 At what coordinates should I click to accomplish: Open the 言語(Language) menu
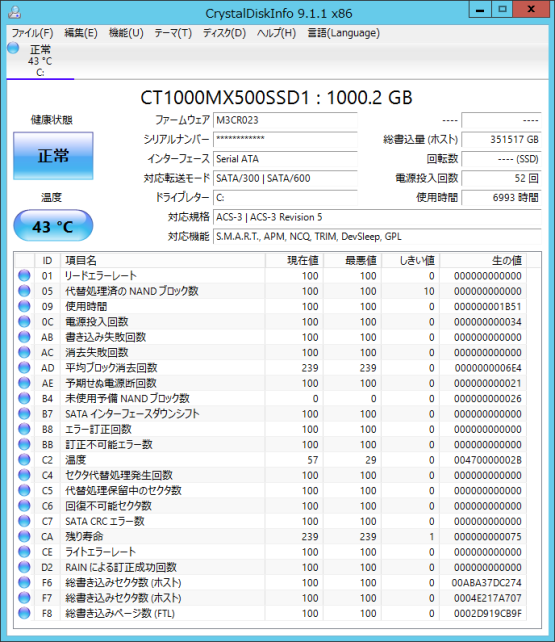(x=343, y=33)
